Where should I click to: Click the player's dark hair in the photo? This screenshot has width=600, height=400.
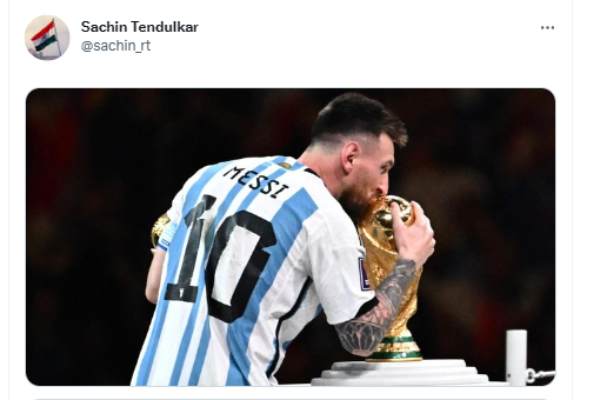tap(356, 117)
